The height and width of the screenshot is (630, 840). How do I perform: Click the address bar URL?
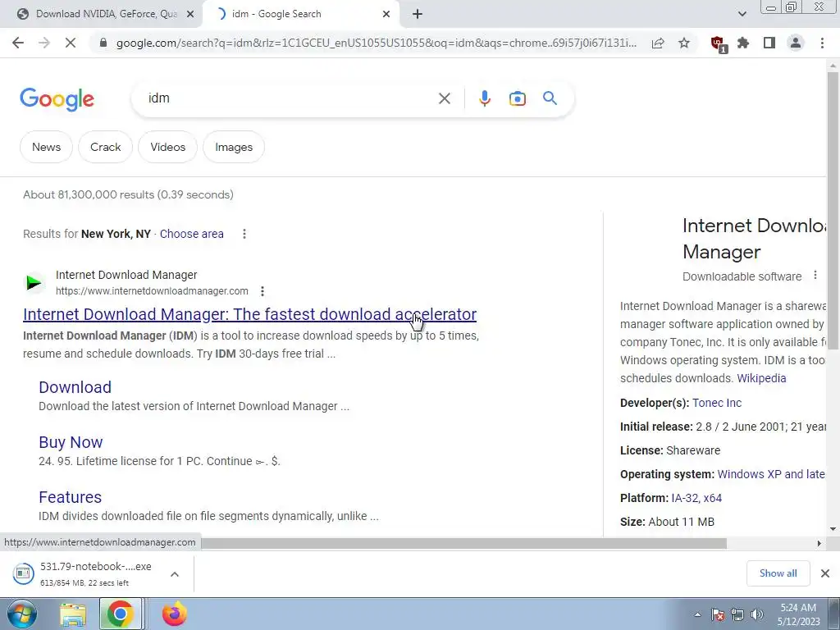[x=376, y=43]
